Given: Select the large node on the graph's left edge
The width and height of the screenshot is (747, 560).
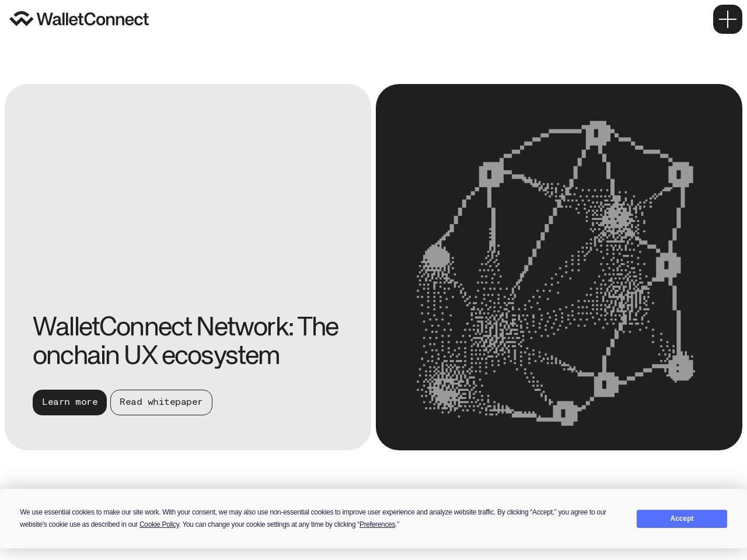Looking at the screenshot, I should [437, 257].
